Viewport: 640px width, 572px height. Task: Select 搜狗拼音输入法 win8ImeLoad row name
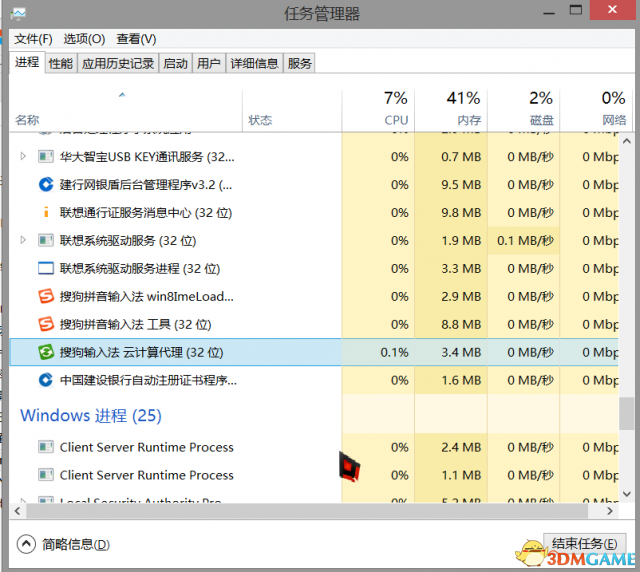[147, 296]
